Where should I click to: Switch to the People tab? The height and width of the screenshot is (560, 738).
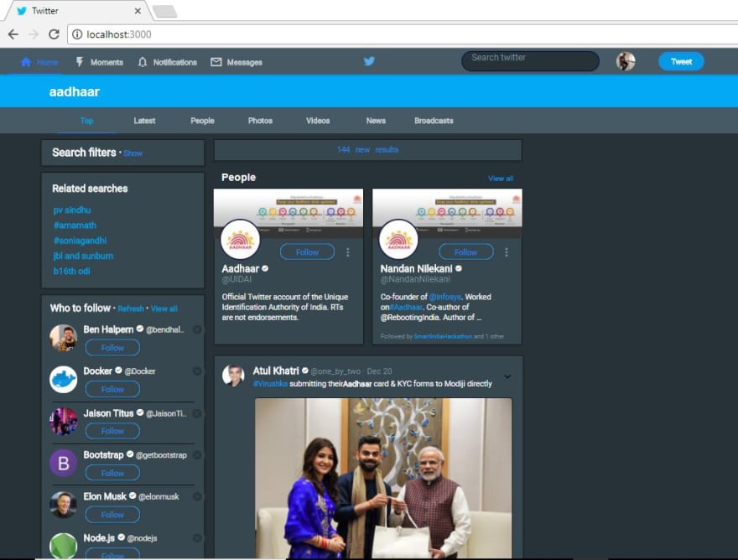point(202,121)
